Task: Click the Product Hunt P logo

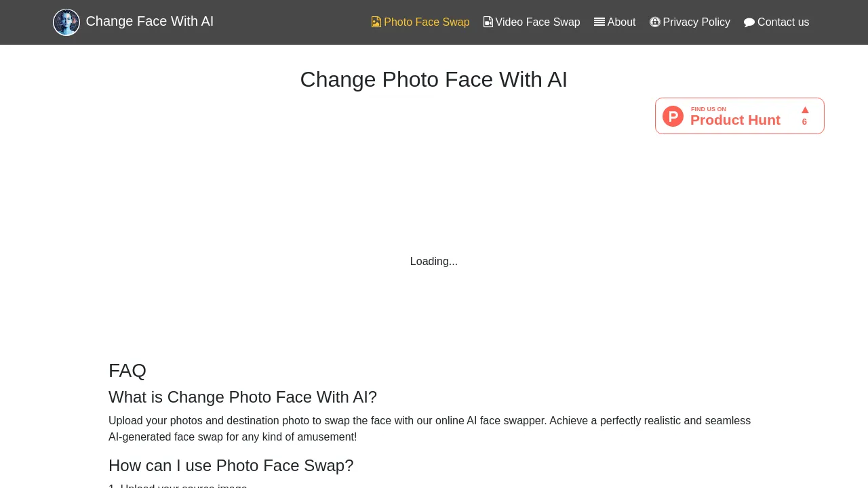Action: click(672, 116)
